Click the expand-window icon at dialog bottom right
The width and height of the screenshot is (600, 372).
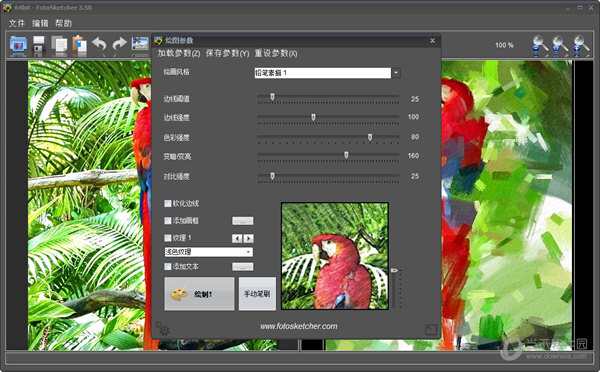tap(430, 330)
